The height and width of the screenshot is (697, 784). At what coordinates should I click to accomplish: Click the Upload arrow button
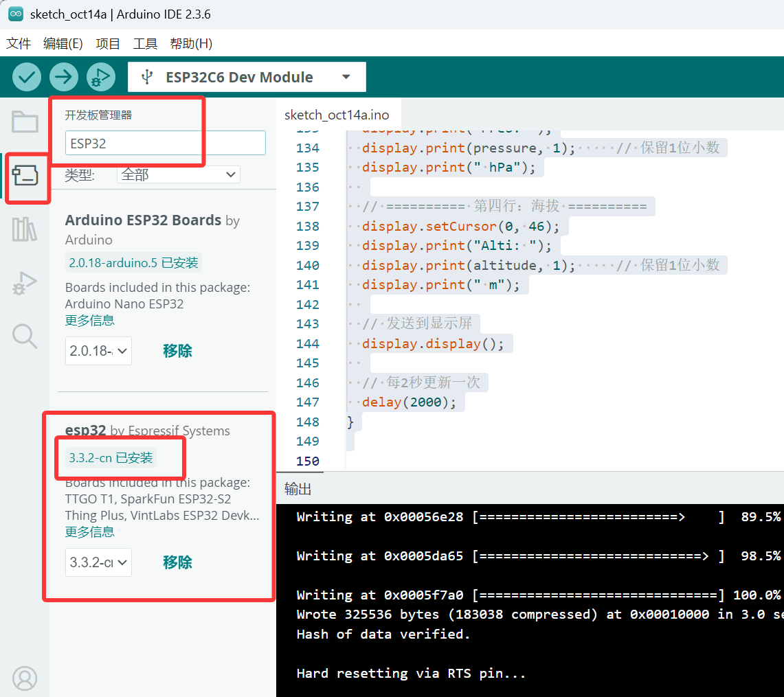(64, 77)
